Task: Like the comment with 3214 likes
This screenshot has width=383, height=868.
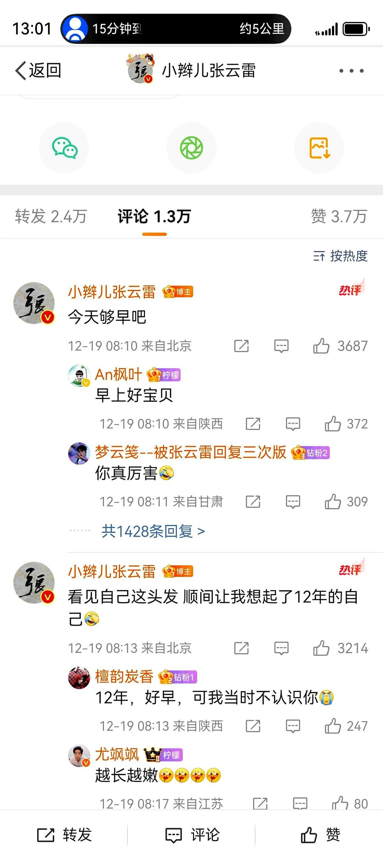Action: pyautogui.click(x=340, y=648)
